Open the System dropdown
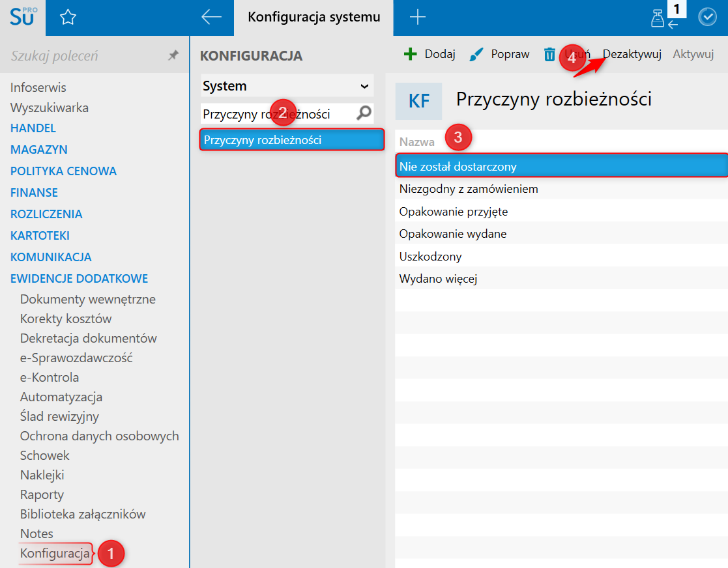The width and height of the screenshot is (728, 568). [287, 86]
